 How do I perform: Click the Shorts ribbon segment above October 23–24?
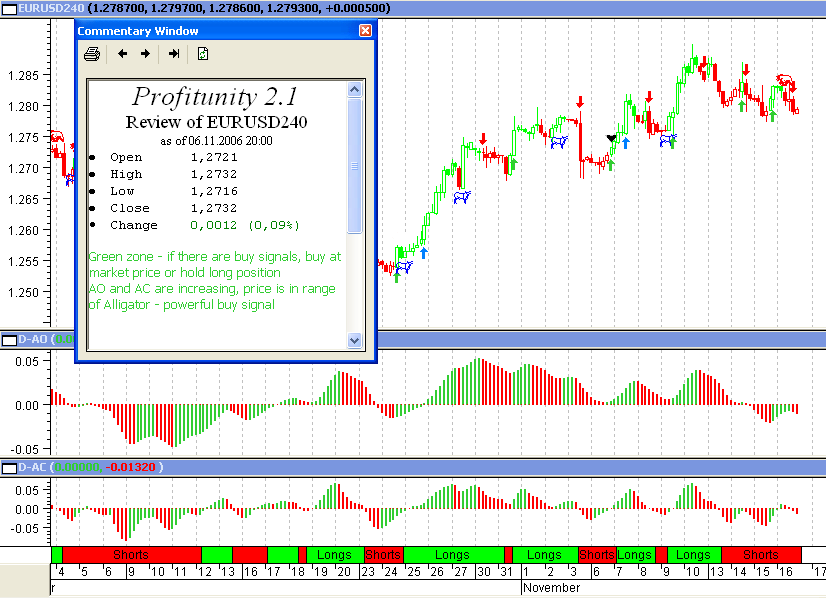tap(384, 555)
